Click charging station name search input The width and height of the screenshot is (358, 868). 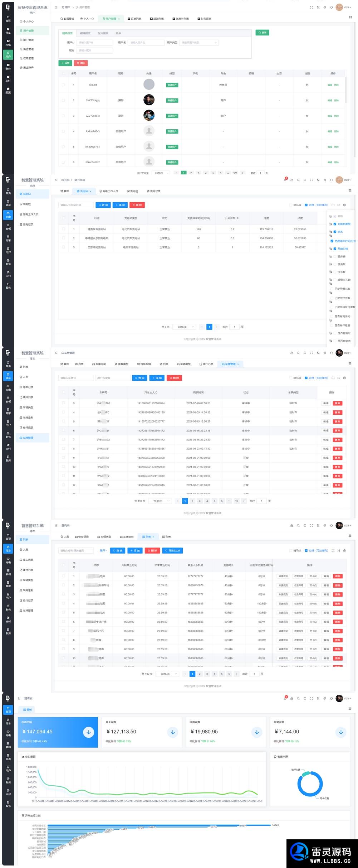[x=76, y=205]
